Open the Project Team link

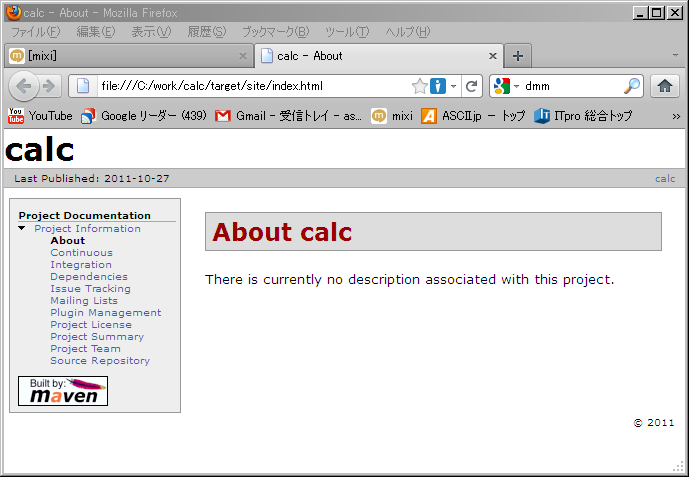(85, 348)
